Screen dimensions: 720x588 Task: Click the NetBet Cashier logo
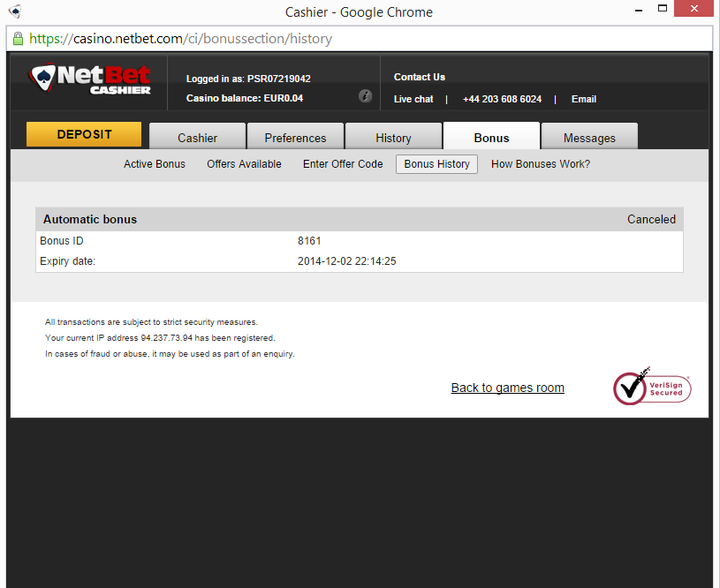tap(90, 79)
